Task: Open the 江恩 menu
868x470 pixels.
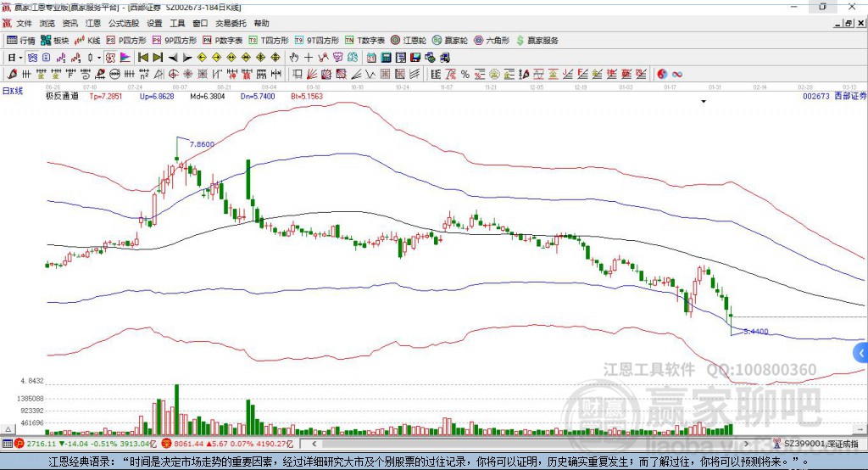Action: pos(93,23)
